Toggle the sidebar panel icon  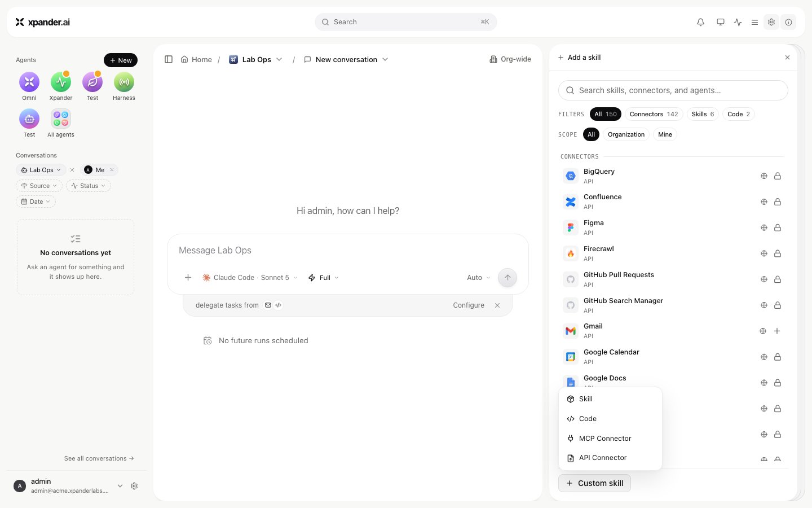click(169, 59)
